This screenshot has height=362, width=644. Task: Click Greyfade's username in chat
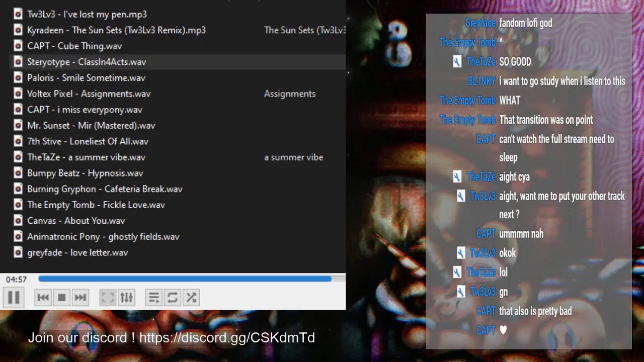[x=480, y=23]
